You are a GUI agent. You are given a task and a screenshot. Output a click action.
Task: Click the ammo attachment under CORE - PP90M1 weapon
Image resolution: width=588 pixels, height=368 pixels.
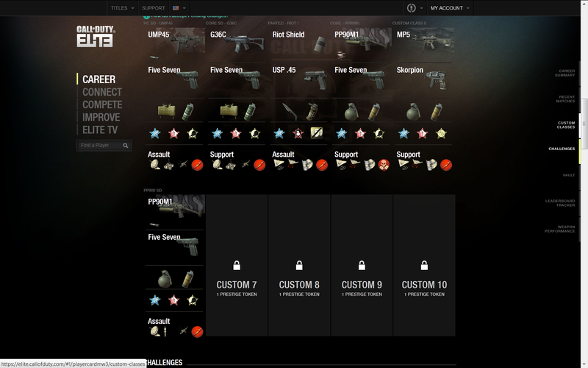341,55
